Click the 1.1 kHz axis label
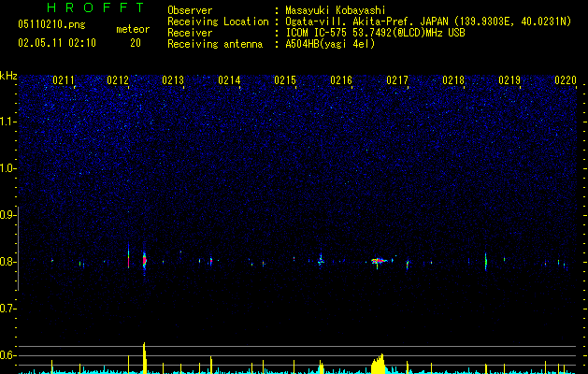Image resolution: width=588 pixels, height=374 pixels. click(x=7, y=122)
